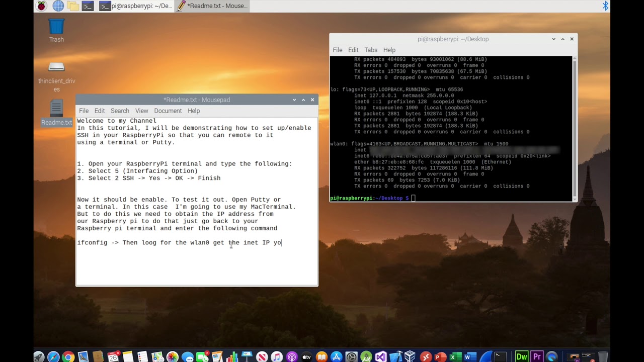Minimize the terminal window
The height and width of the screenshot is (362, 644).
[x=553, y=39]
